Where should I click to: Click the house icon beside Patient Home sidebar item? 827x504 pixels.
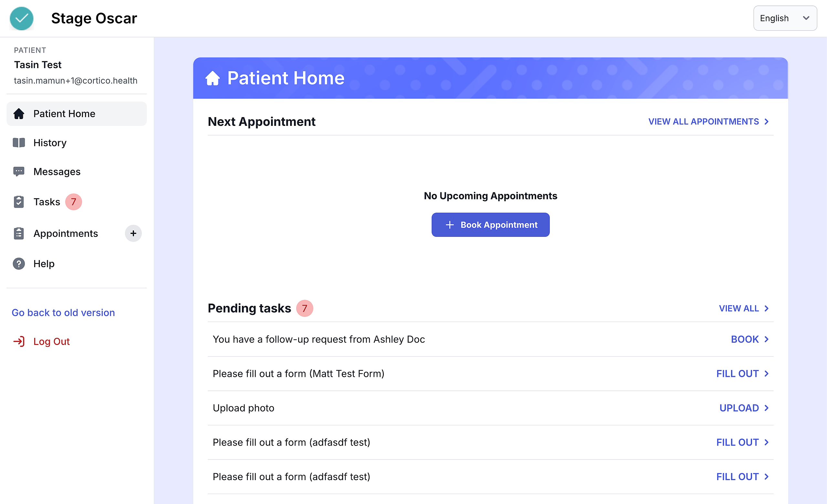click(19, 114)
